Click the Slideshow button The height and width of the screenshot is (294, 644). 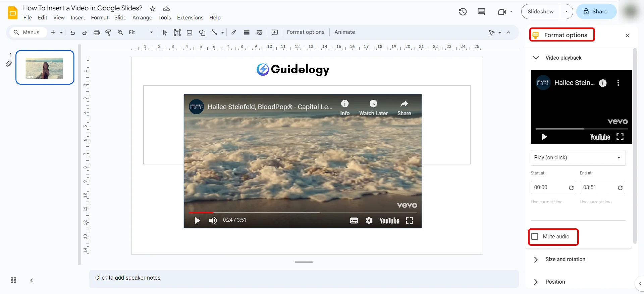tap(540, 12)
